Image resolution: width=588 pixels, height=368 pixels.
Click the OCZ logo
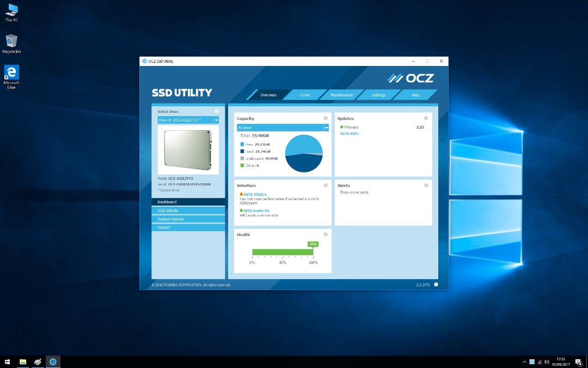coord(411,78)
